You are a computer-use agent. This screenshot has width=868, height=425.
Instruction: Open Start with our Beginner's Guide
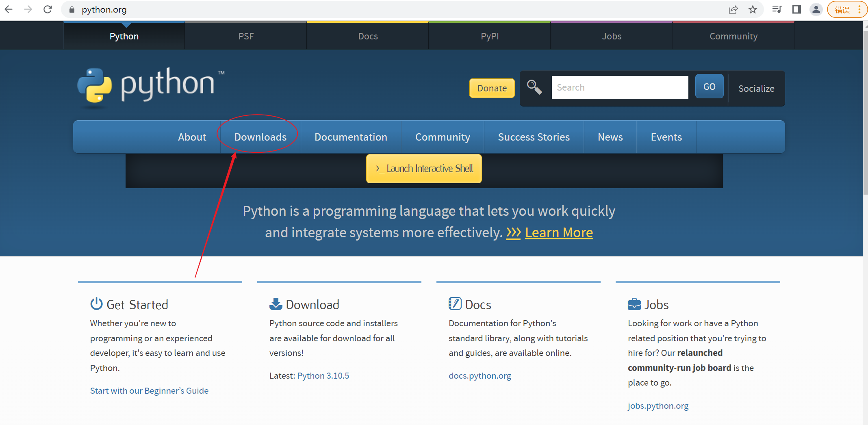pyautogui.click(x=149, y=390)
